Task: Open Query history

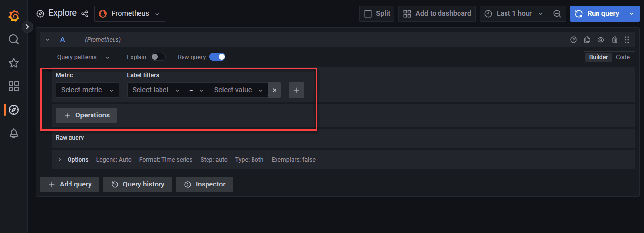Action: click(138, 185)
